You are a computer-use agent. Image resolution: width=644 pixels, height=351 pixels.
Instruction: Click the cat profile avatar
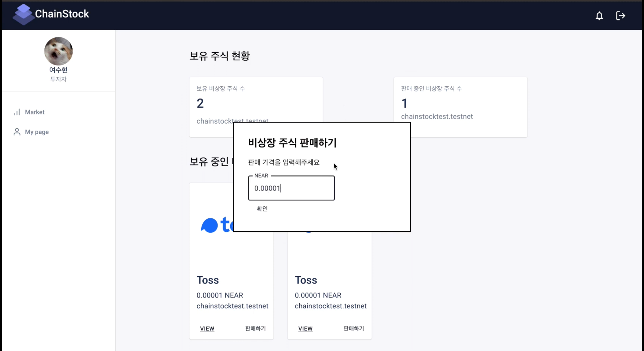[58, 51]
